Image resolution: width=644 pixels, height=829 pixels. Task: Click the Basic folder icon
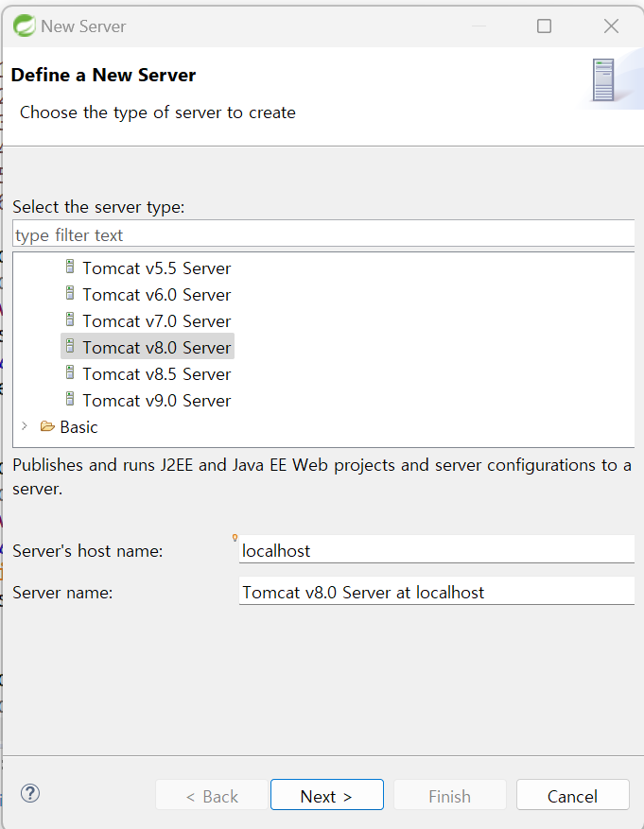(47, 426)
